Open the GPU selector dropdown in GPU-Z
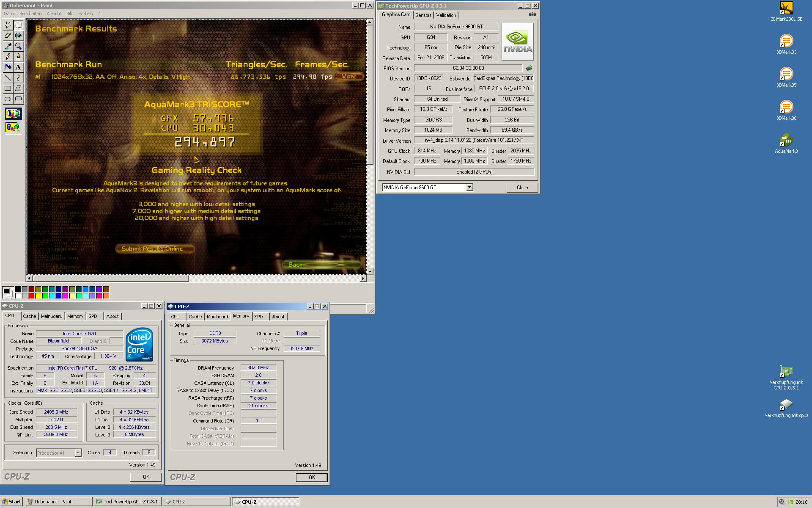 pos(469,187)
